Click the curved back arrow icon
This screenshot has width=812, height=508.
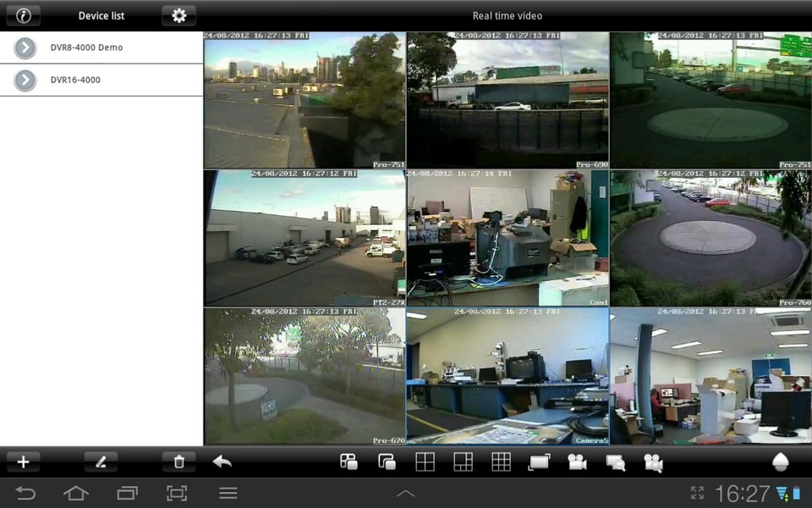(x=222, y=461)
